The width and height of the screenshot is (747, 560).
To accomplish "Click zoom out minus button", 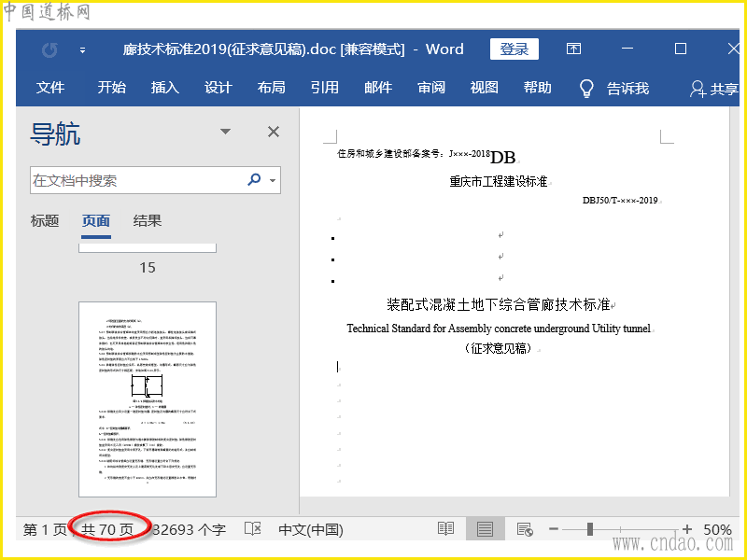I will [554, 529].
